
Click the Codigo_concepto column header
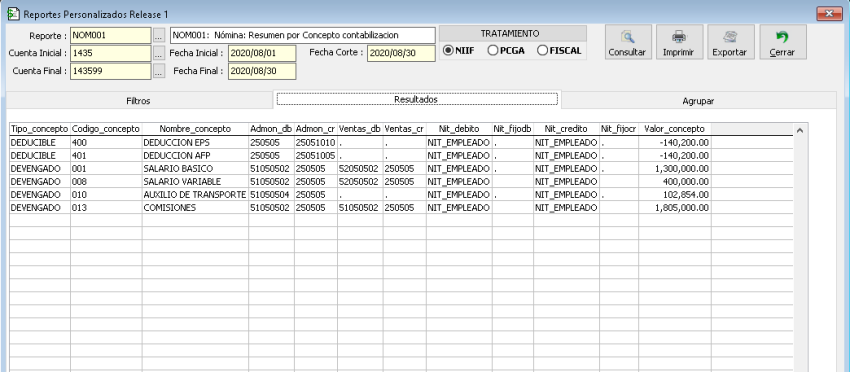[106, 129]
